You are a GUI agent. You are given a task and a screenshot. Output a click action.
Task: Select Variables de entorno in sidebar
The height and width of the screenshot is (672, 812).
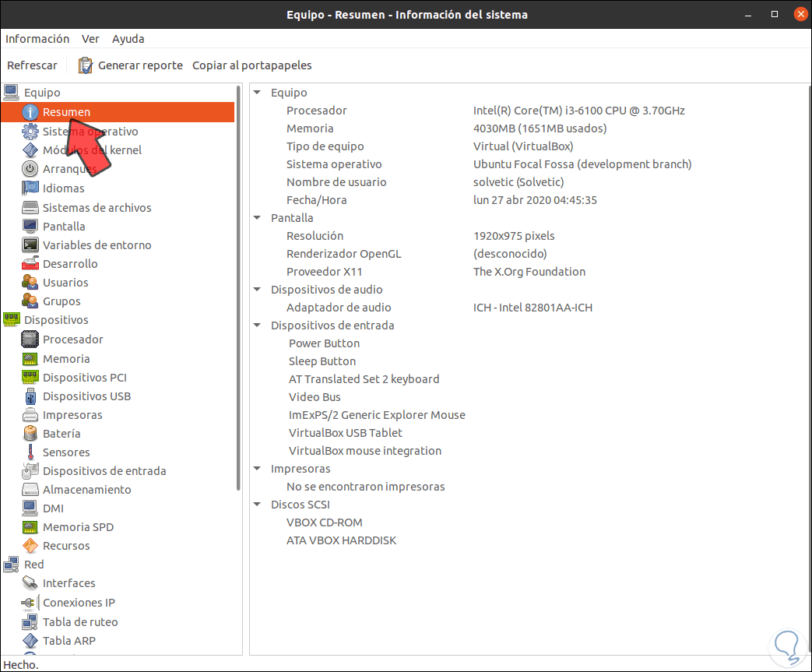click(97, 245)
